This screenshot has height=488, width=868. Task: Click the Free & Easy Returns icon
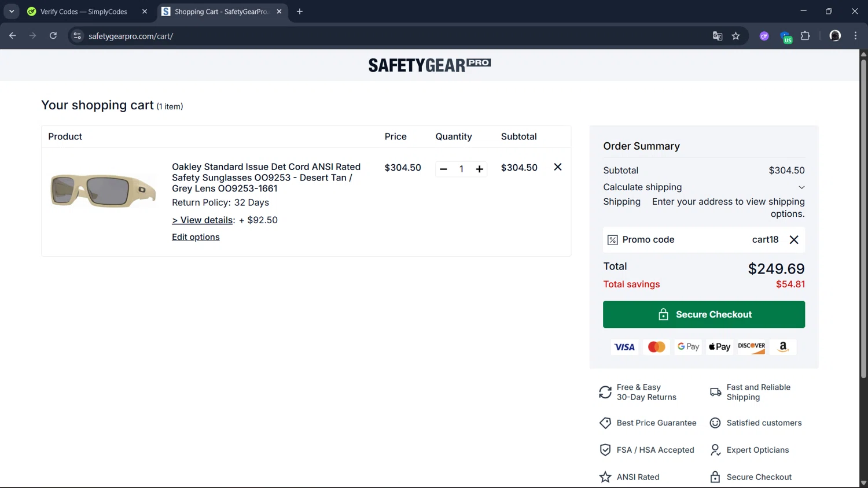(605, 393)
